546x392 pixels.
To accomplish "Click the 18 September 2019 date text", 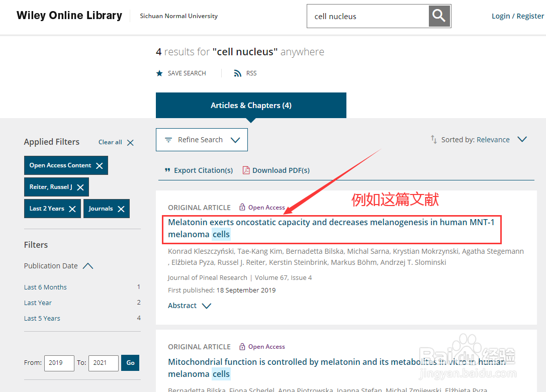I will pos(246,290).
